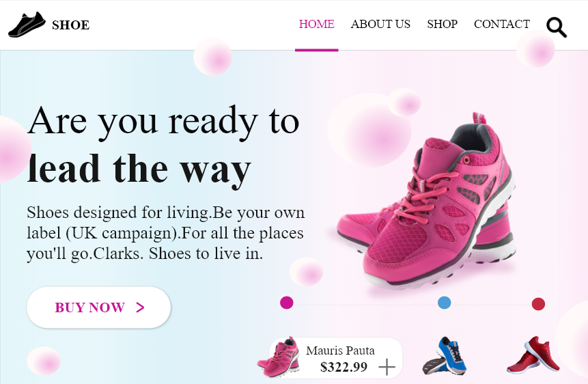Click the lead the way headline
The image size is (588, 384).
(139, 169)
